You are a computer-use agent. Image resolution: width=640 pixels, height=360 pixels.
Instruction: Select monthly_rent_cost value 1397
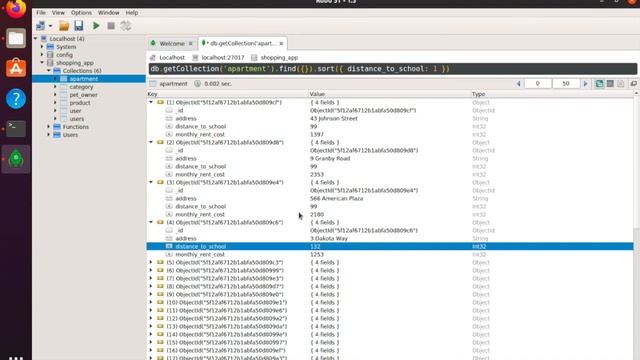tap(317, 134)
